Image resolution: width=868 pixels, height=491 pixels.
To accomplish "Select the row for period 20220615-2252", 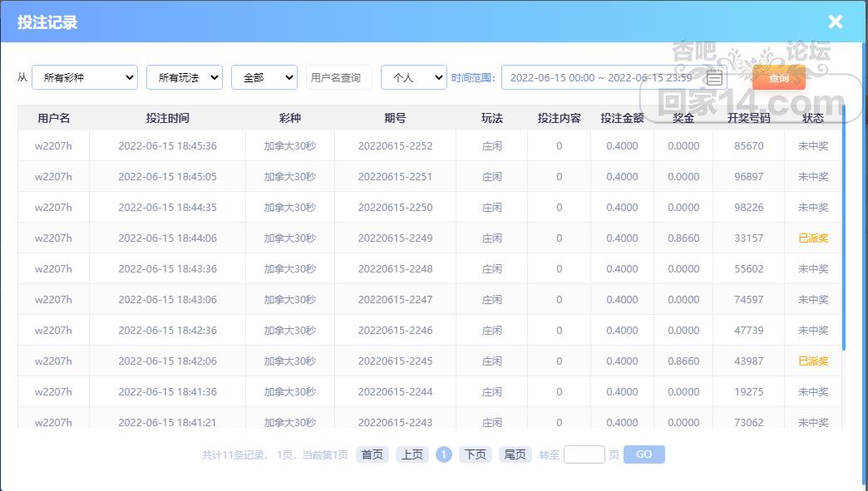I will 395,146.
